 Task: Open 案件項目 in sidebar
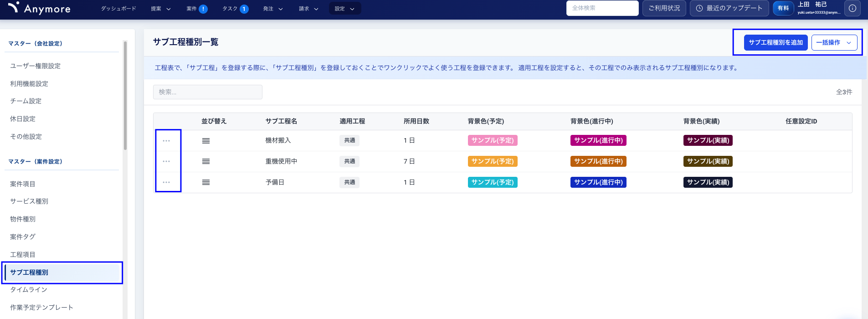click(x=23, y=184)
